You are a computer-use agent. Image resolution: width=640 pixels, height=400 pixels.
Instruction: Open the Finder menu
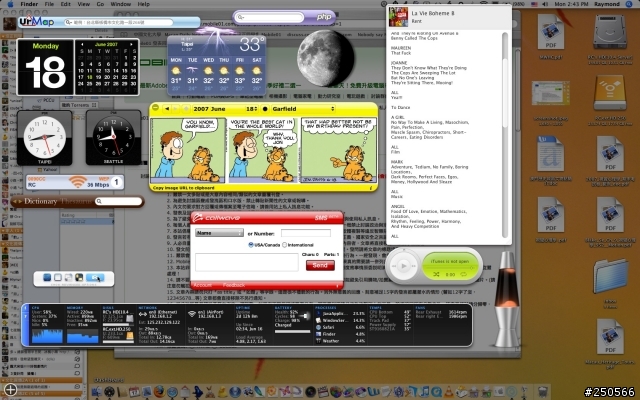point(29,4)
